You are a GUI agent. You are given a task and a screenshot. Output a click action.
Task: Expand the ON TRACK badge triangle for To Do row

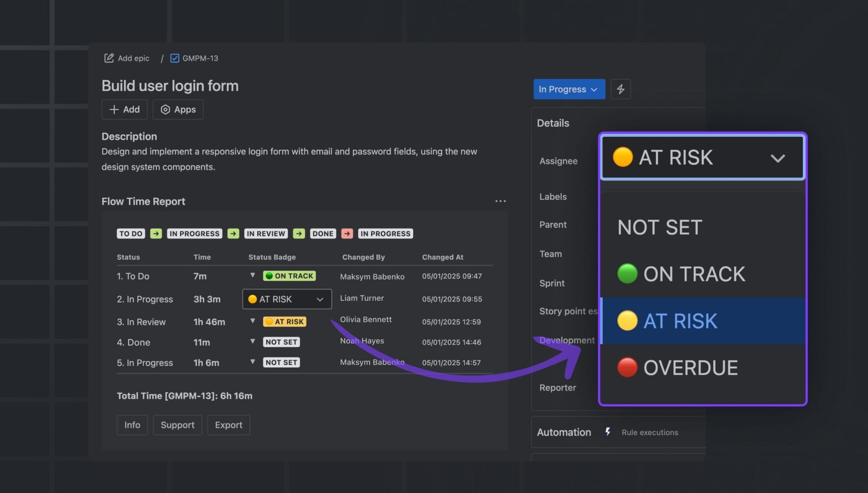point(253,275)
